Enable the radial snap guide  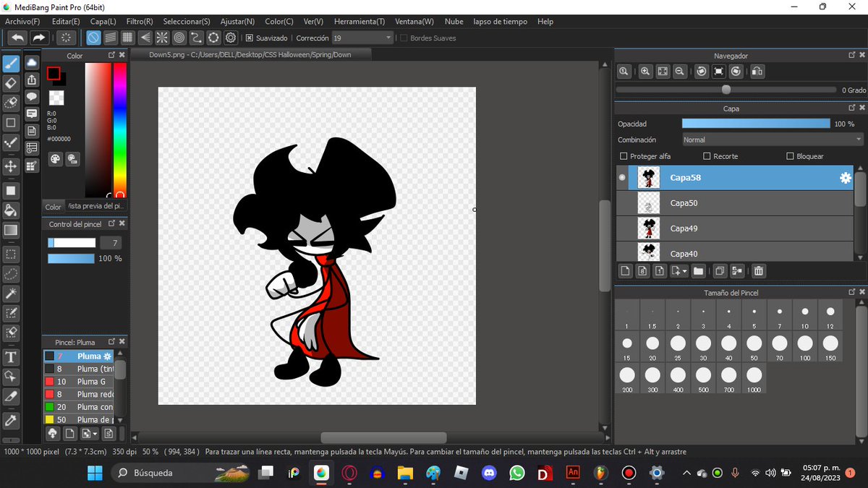162,38
